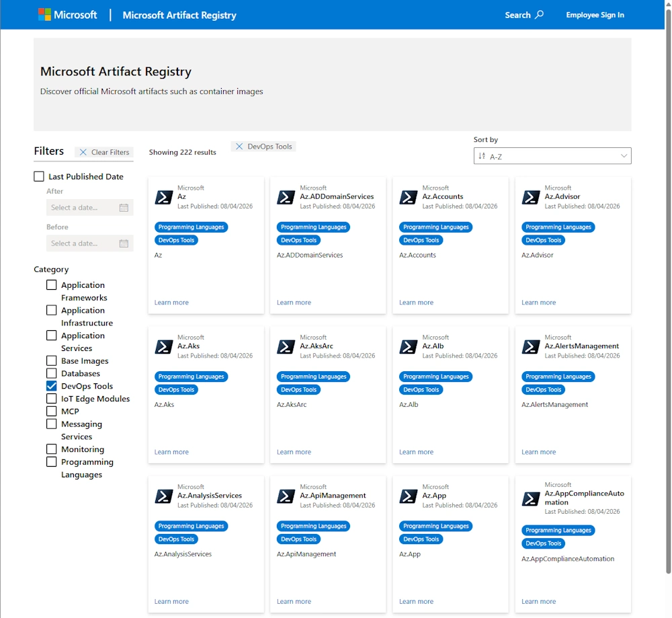Check the Monitoring category
672x618 pixels.
click(52, 449)
